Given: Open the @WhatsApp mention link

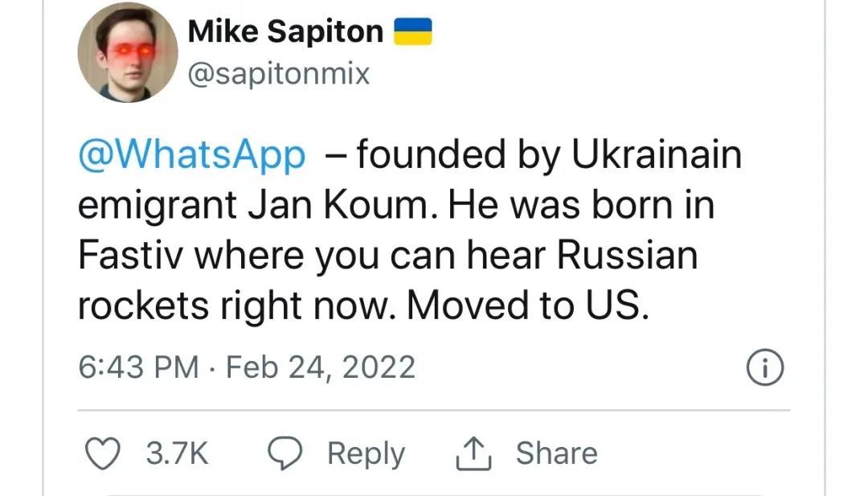Looking at the screenshot, I should [192, 155].
